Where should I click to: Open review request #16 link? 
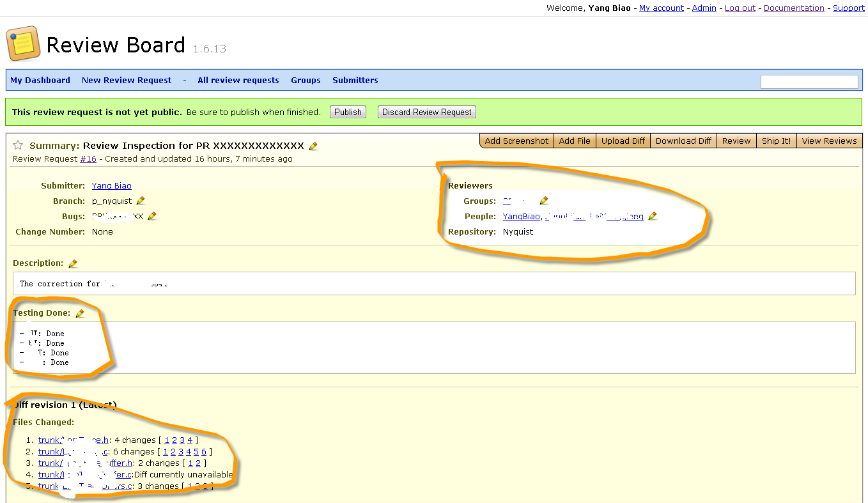[x=88, y=159]
